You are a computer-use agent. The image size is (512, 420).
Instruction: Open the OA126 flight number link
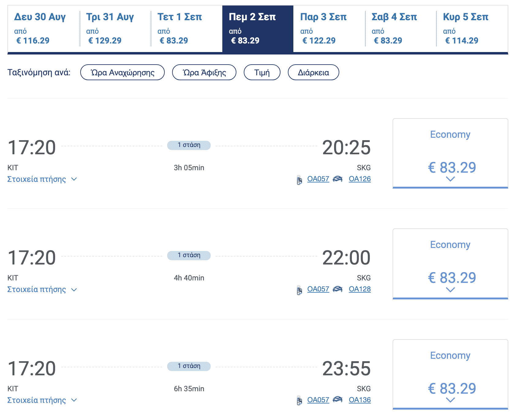coord(360,179)
